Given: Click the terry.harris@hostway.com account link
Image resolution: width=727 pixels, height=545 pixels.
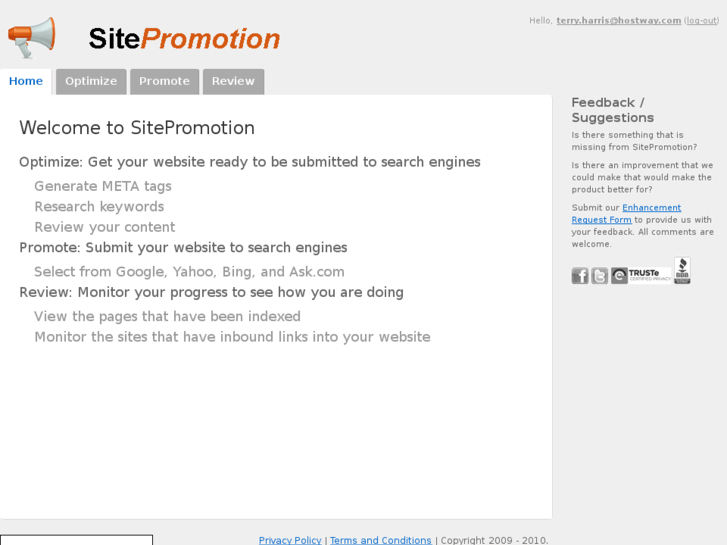Looking at the screenshot, I should 618,21.
